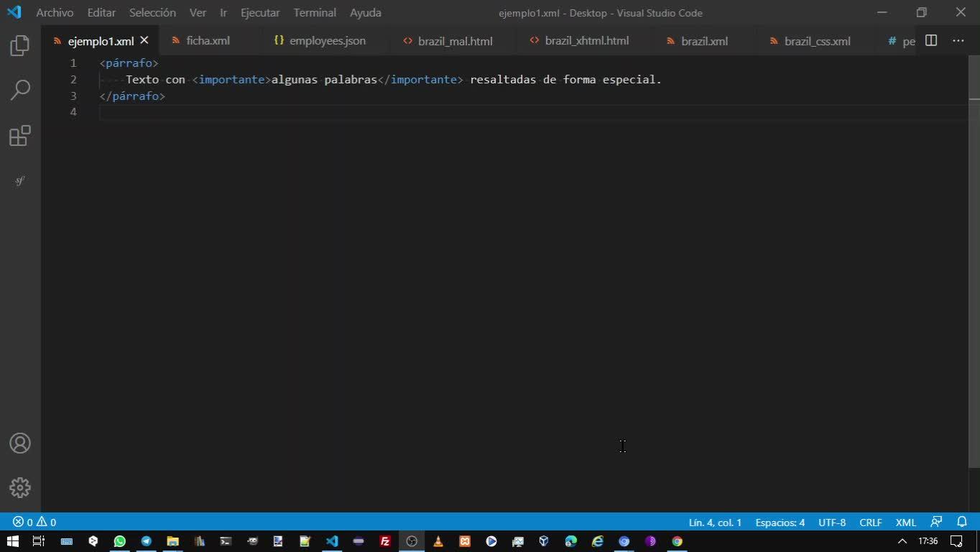Viewport: 980px width, 552px height.
Task: Open the Explorer view in the activity bar
Action: tap(20, 46)
